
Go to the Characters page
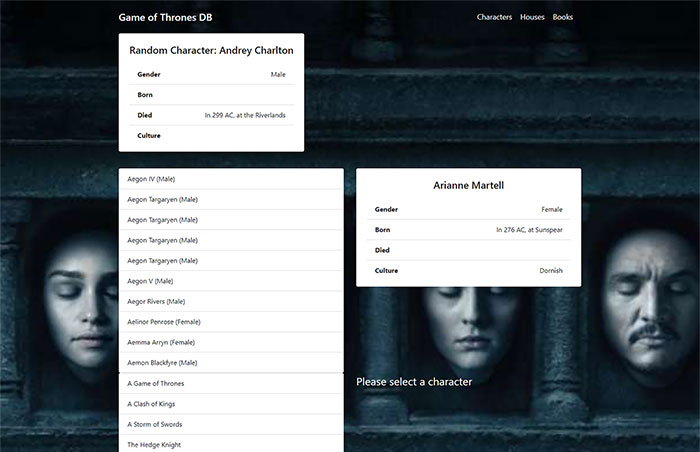coord(494,17)
